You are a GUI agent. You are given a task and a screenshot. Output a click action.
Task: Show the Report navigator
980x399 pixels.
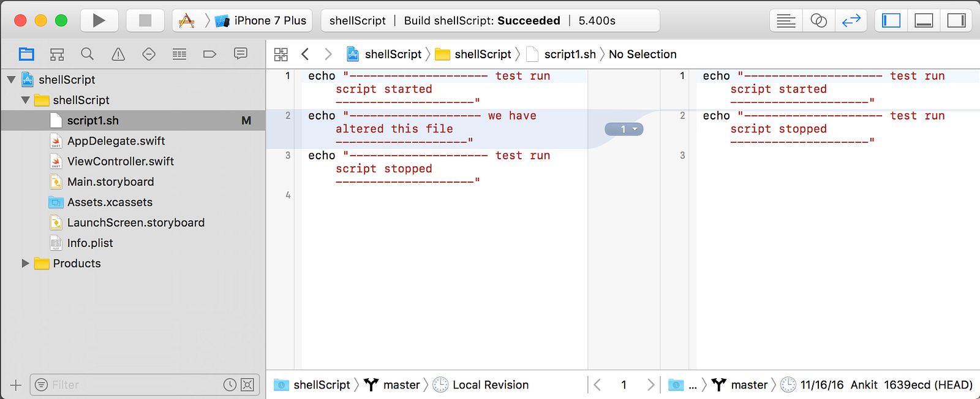241,54
